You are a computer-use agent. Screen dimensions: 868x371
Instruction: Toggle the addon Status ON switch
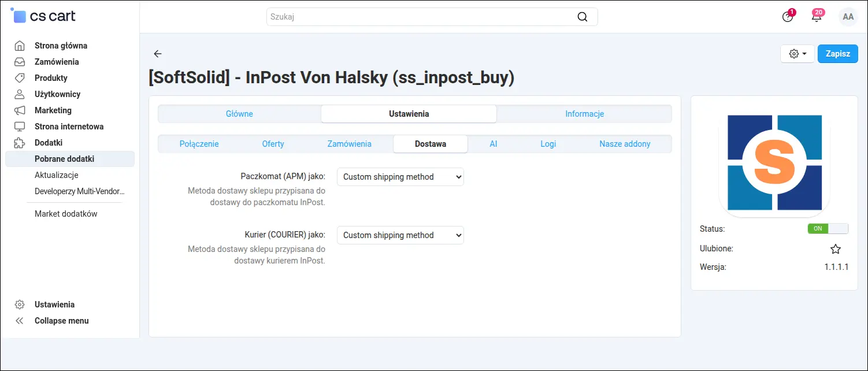tap(828, 228)
